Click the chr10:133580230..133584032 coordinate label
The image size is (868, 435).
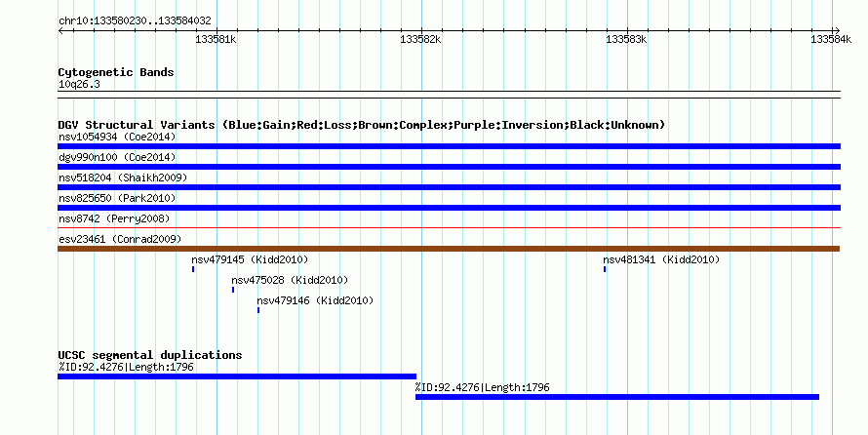tap(135, 21)
